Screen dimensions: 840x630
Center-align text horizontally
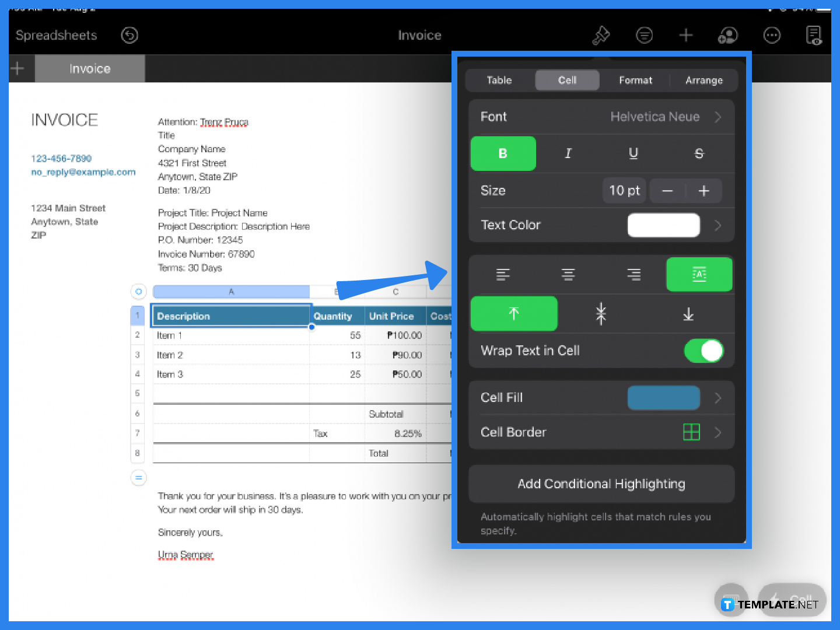568,274
